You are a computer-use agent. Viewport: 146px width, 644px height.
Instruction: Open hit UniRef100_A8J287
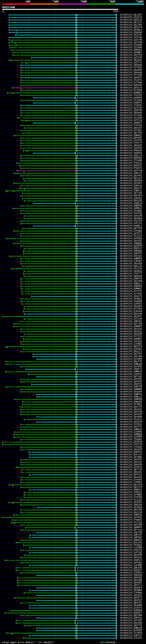[131, 15]
